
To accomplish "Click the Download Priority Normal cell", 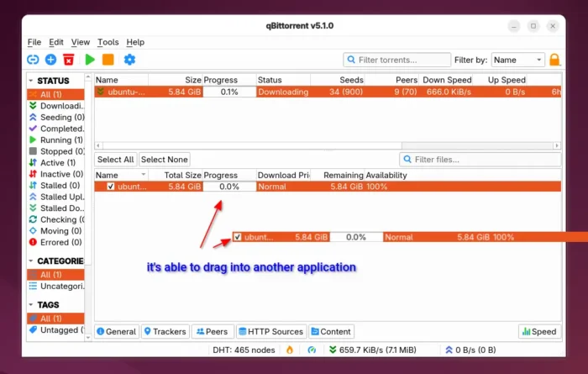I will (284, 187).
